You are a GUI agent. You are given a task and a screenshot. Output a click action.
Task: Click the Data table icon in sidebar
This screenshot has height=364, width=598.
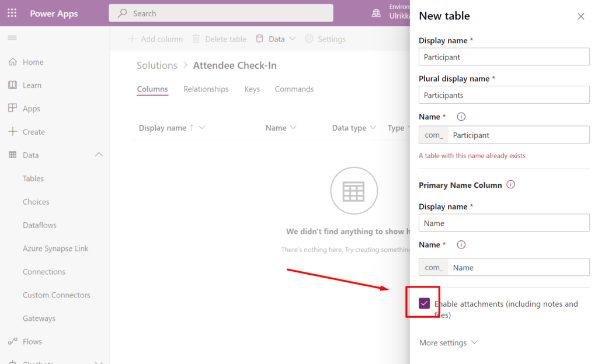coord(13,155)
